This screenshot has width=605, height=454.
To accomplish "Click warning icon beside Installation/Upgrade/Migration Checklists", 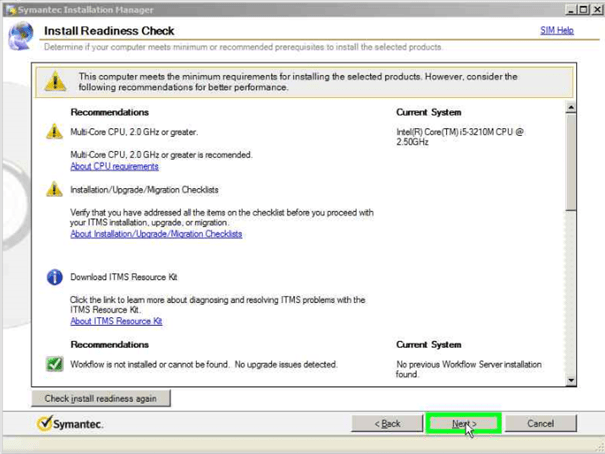I will pyautogui.click(x=54, y=189).
